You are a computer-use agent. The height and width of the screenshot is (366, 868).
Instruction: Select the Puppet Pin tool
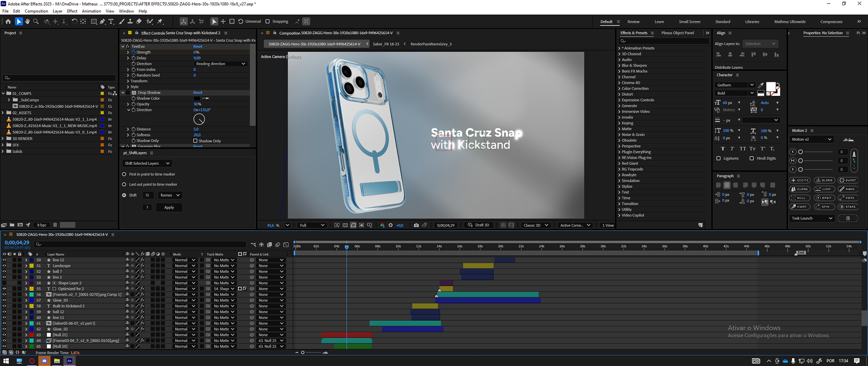160,21
